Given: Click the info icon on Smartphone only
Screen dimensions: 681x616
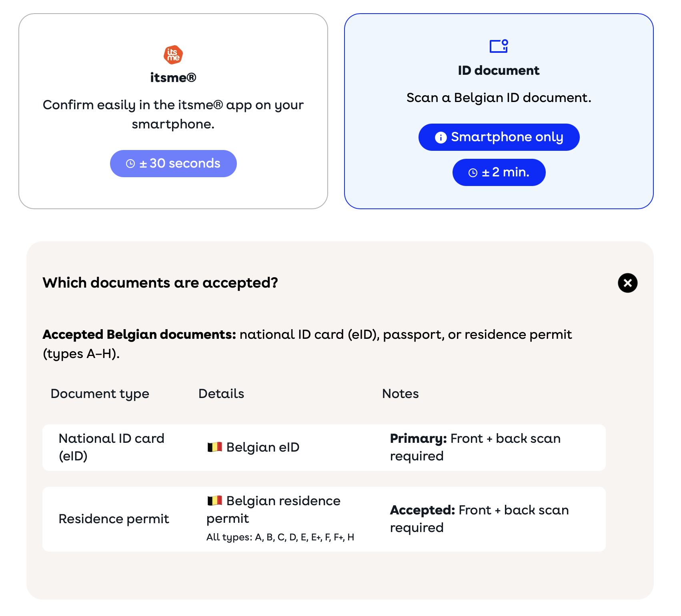Looking at the screenshot, I should coord(441,138).
